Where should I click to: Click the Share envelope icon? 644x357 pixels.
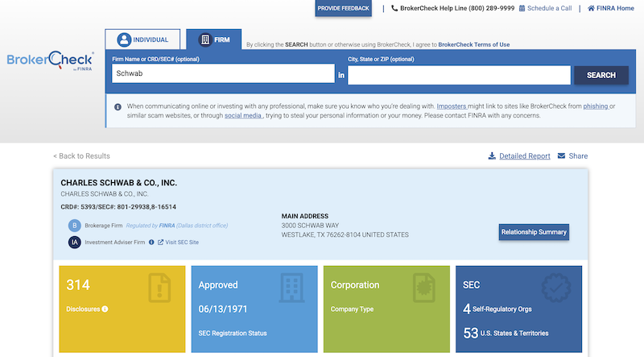[561, 156]
